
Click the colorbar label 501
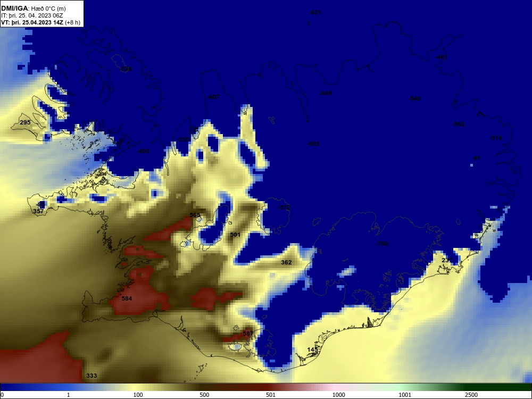(x=271, y=395)
